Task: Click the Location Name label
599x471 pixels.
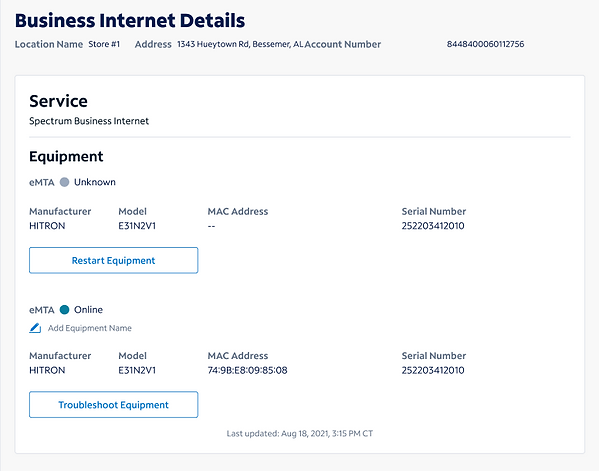Action: [49, 44]
